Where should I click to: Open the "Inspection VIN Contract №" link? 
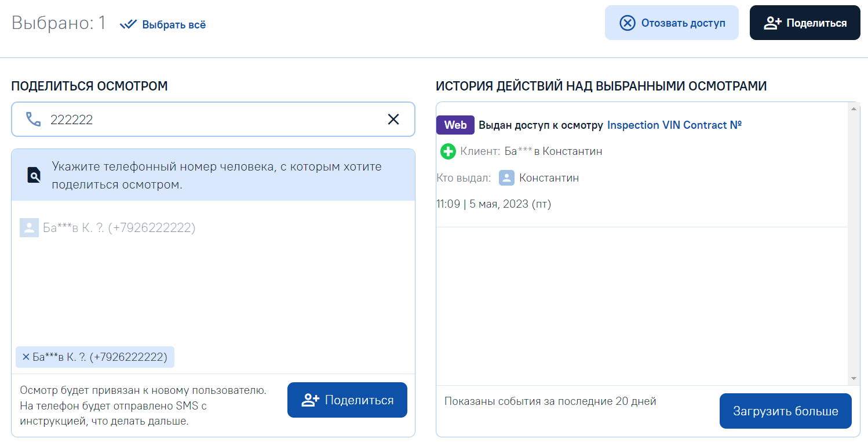(674, 125)
